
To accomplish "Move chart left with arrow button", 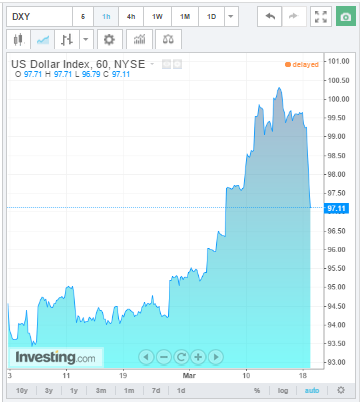I will pyautogui.click(x=146, y=357).
